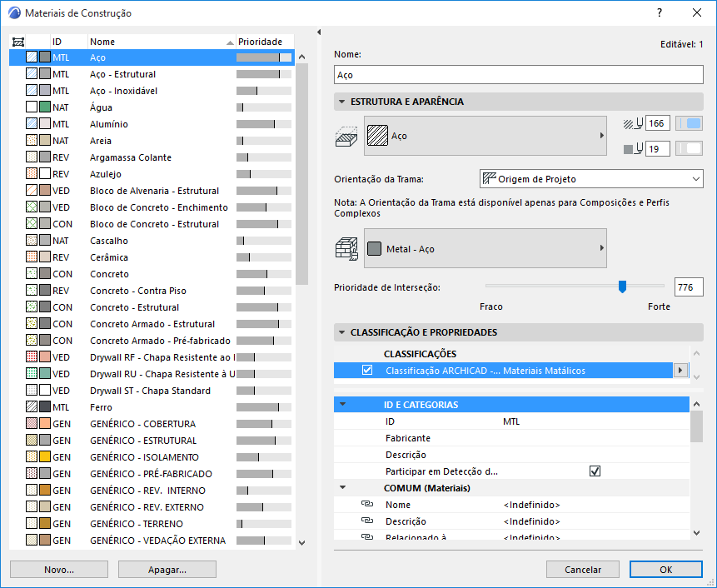Viewport: 717px width, 588px height.
Task: Confirm with the OK button
Action: pos(666,570)
